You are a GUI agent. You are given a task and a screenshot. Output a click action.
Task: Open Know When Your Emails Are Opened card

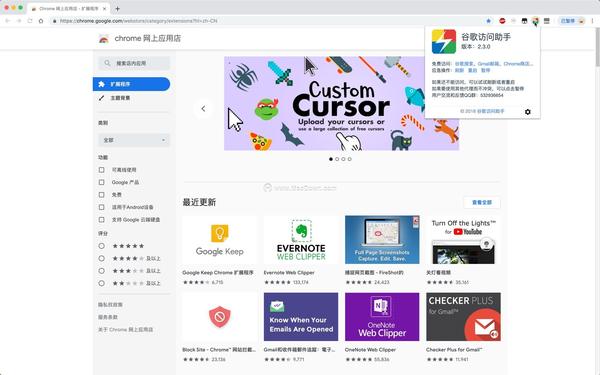[x=301, y=328]
